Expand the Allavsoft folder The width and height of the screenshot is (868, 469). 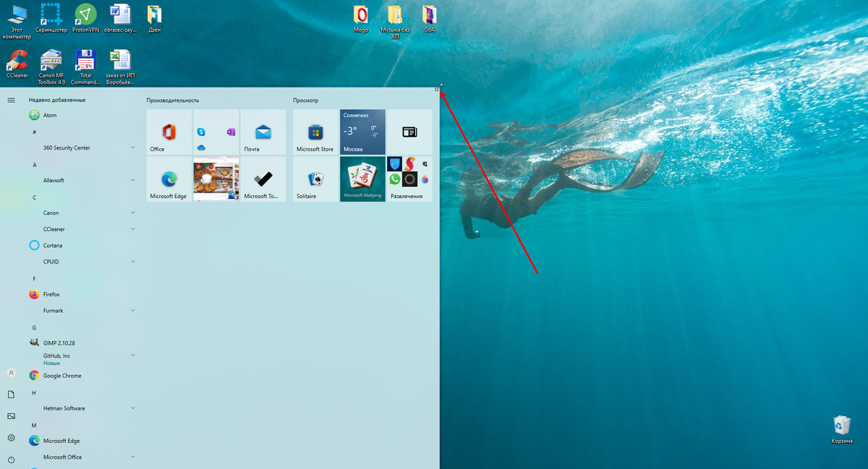[82, 180]
